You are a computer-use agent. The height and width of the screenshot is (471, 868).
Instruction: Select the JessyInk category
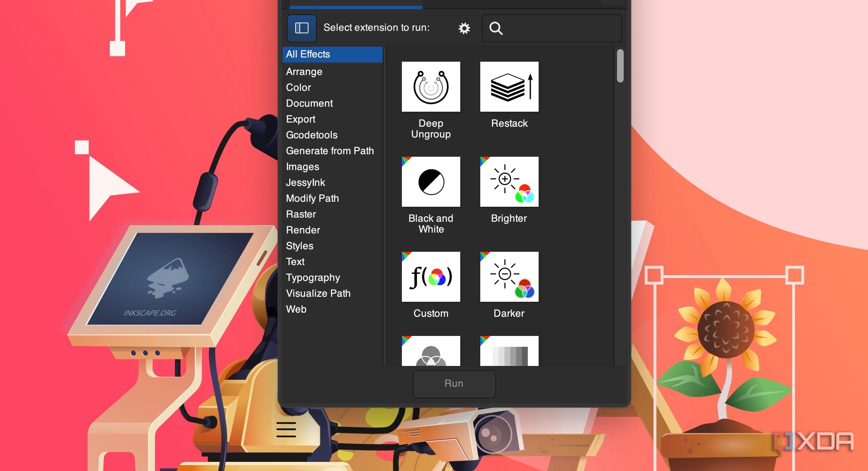305,182
